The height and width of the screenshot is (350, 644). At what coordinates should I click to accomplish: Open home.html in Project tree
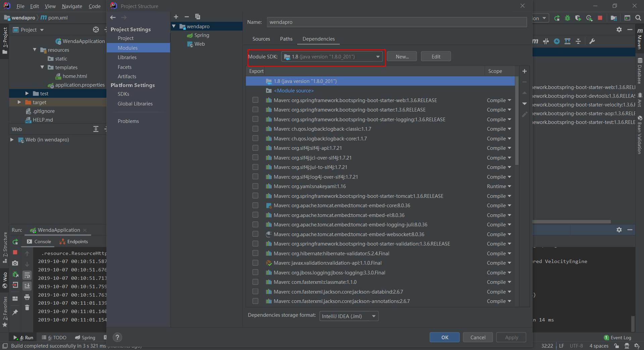pyautogui.click(x=71, y=76)
